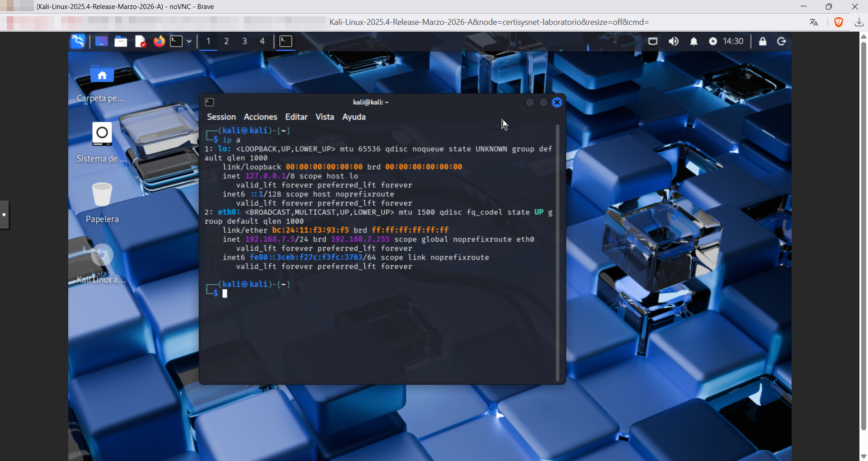
Task: Open the terminal window menu icon
Action: click(209, 102)
